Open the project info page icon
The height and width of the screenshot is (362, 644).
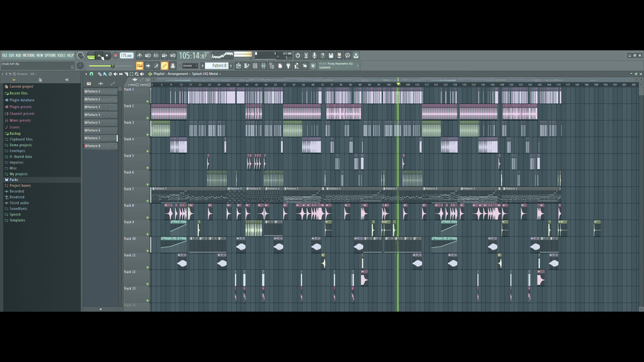[x=280, y=66]
